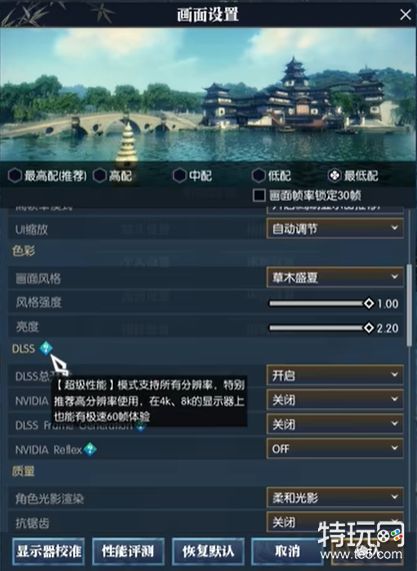Screen dimensions: 417x571
Task: Click the 显示器校准 button
Action: tap(48, 551)
